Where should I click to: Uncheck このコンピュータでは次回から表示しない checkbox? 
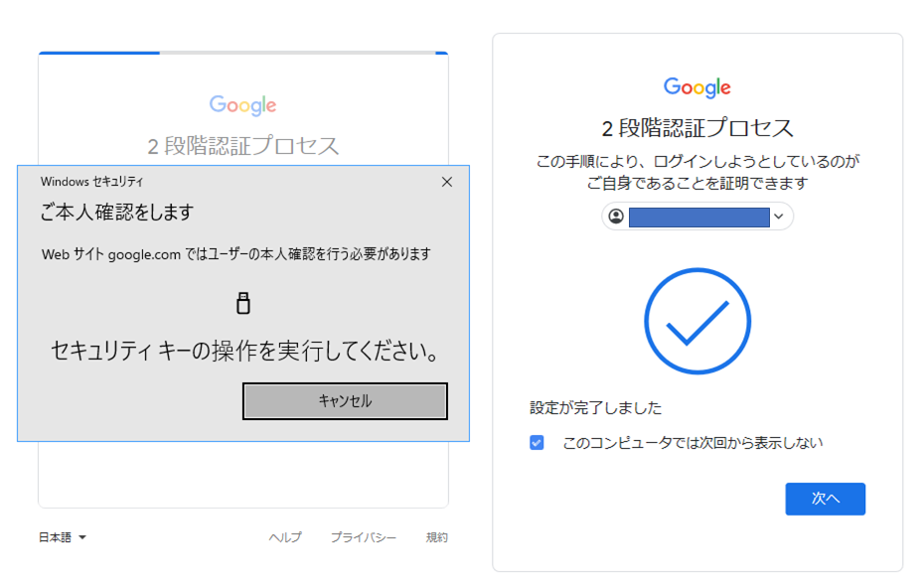point(537,442)
